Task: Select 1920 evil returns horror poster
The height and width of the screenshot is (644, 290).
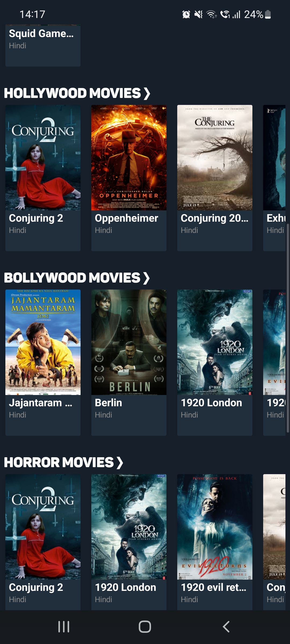Action: [x=215, y=527]
